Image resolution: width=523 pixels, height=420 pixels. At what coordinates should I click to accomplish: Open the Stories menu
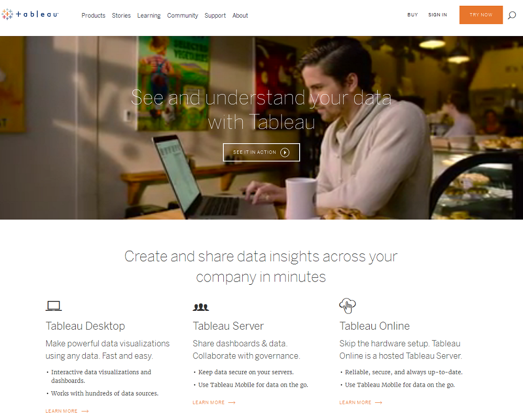[x=121, y=16]
